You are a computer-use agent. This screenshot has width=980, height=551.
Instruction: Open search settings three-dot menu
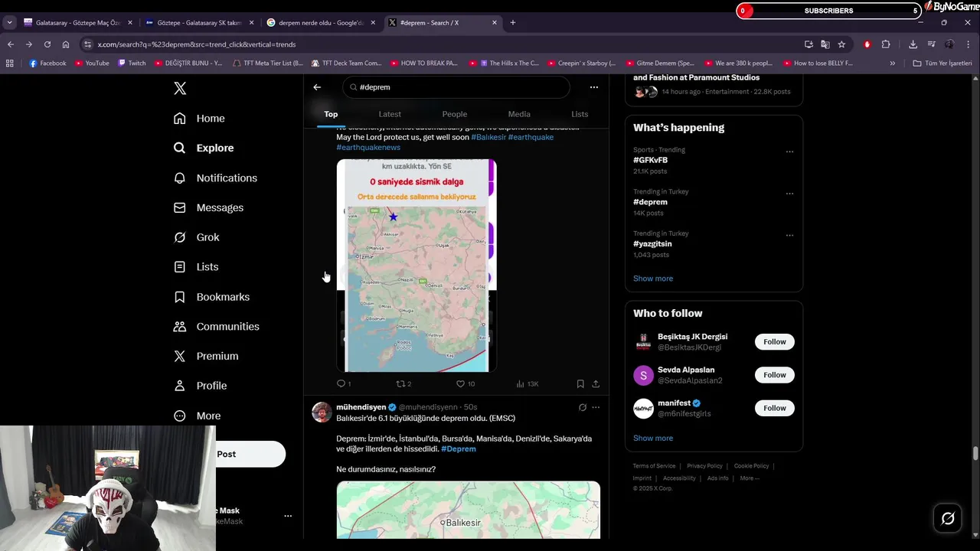tap(594, 87)
